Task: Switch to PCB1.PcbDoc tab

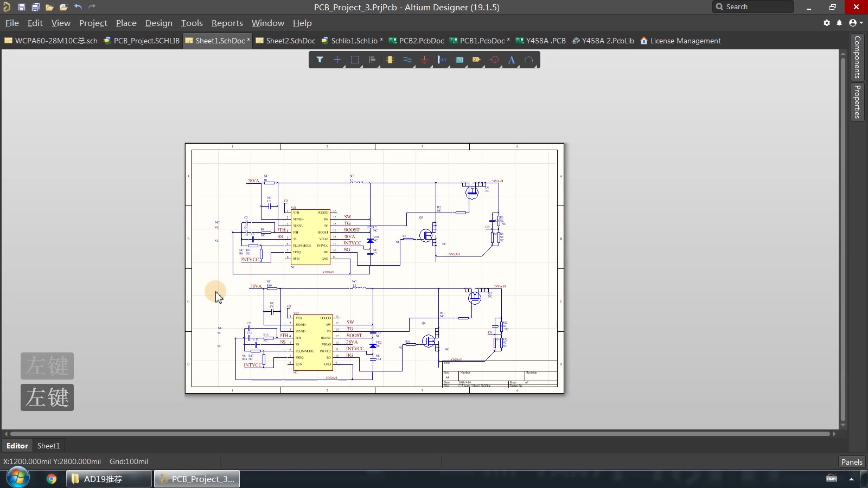Action: (x=480, y=41)
